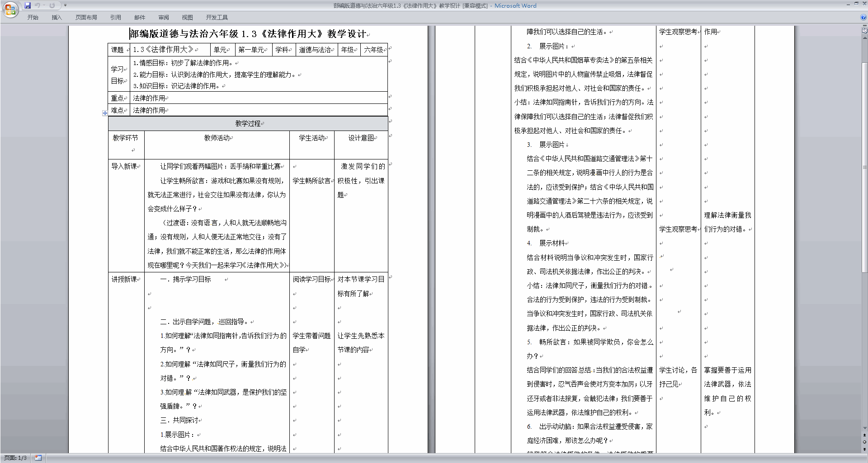Viewport: 868px width, 463px height.
Task: Click the 难点 cell
Action: tap(119, 110)
